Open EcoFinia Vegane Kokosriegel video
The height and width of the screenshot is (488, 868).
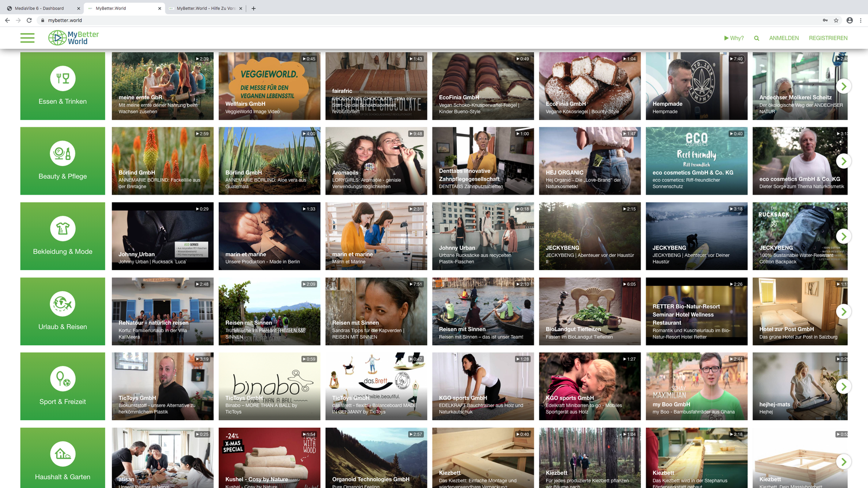(x=590, y=86)
